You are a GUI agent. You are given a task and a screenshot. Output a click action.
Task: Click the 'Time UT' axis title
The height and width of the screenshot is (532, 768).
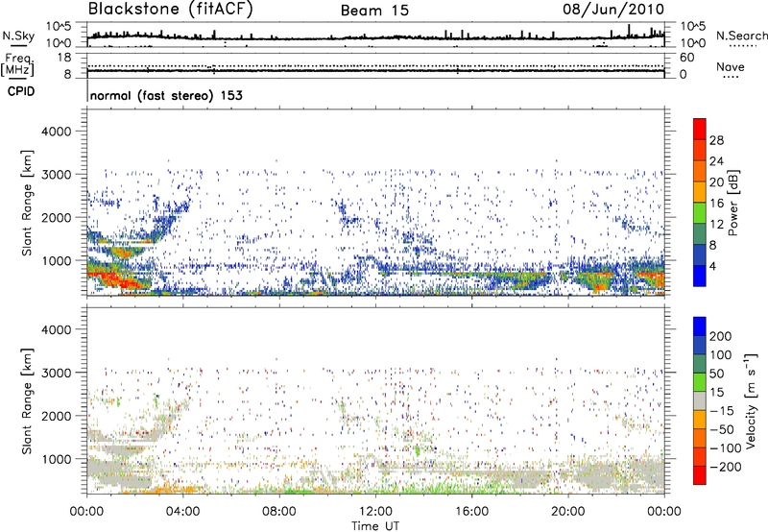[375, 526]
